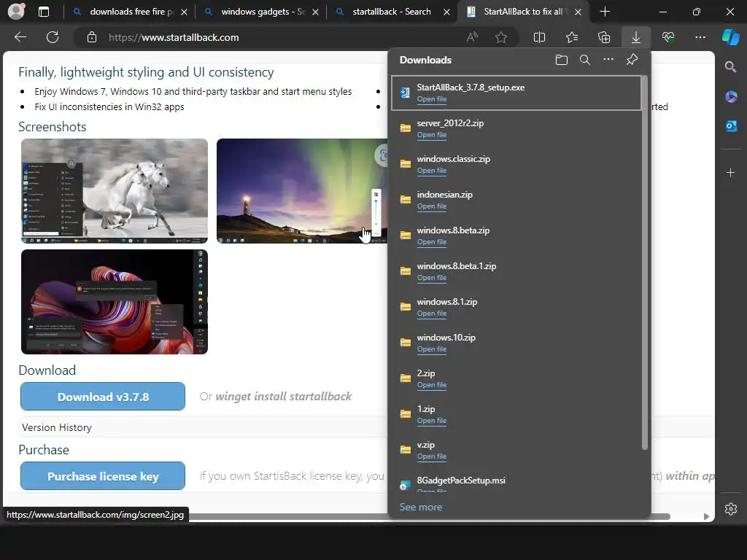747x560 pixels.
Task: Open tab actions menu icon
Action: point(44,12)
